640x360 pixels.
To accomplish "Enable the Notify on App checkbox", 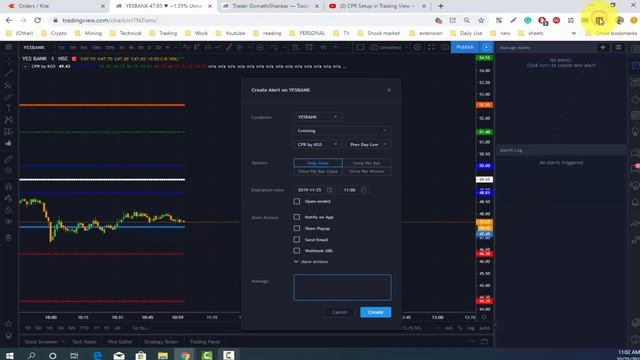I will click(297, 217).
